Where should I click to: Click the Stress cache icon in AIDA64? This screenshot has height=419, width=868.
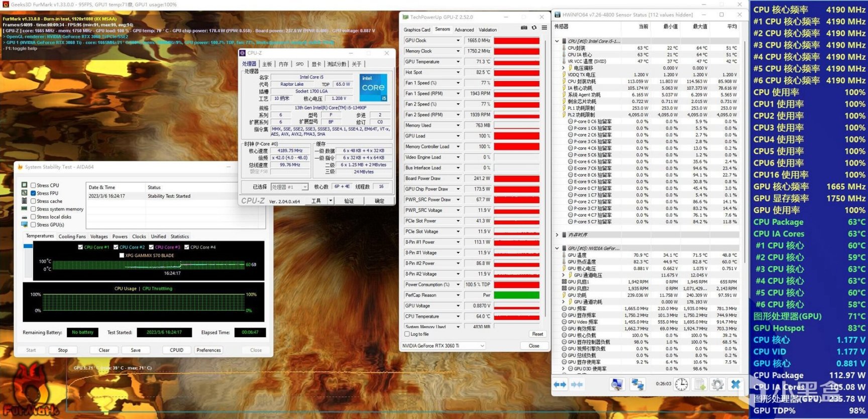click(25, 201)
